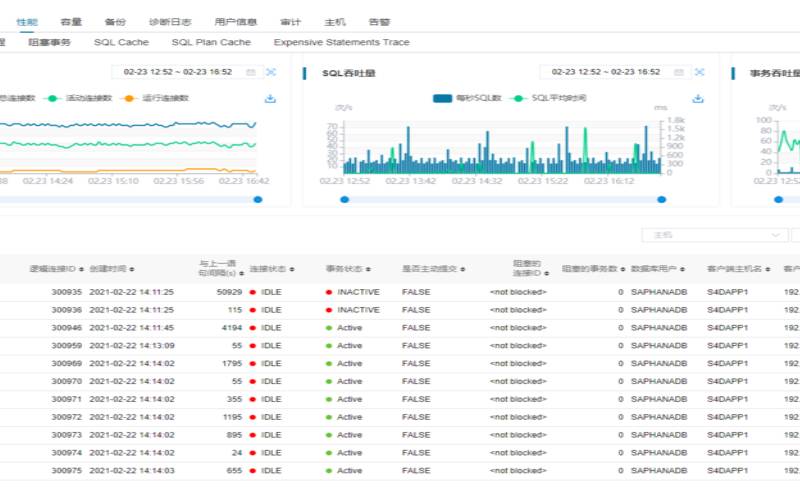Open the 告警 tab

(x=379, y=22)
